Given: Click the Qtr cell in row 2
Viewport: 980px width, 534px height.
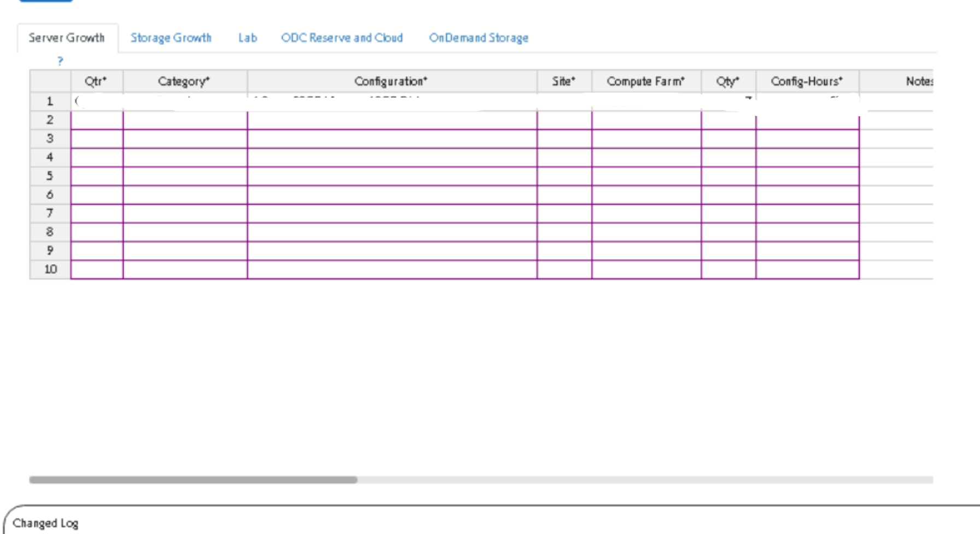Looking at the screenshot, I should [x=97, y=120].
